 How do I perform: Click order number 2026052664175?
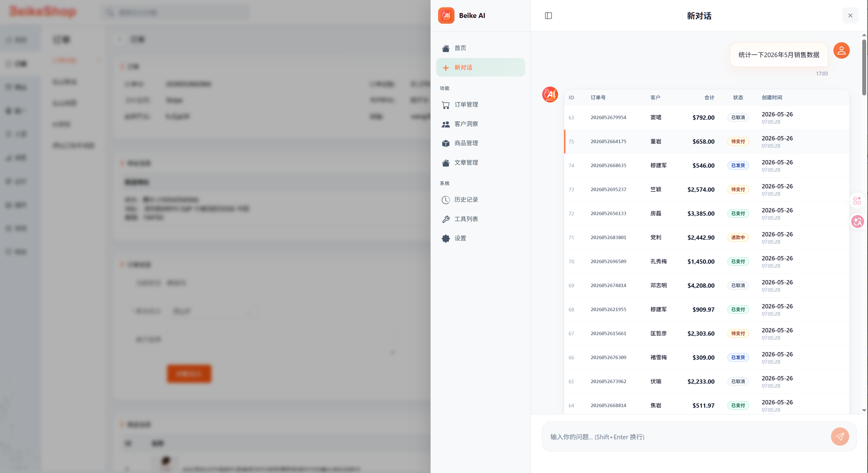(x=608, y=141)
